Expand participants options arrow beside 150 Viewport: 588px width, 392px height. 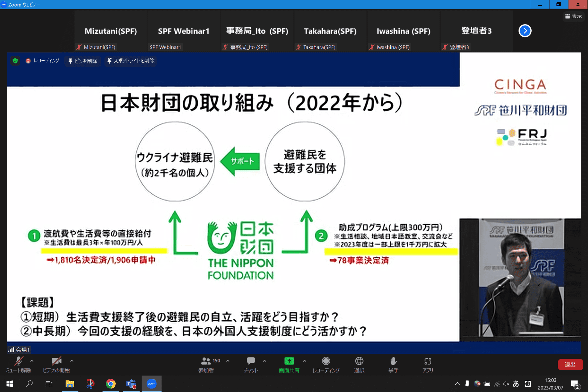(x=228, y=361)
